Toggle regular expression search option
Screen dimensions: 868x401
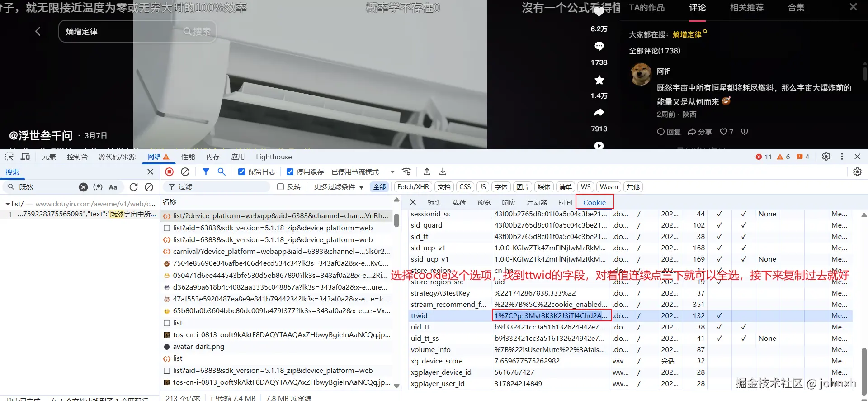click(x=98, y=187)
